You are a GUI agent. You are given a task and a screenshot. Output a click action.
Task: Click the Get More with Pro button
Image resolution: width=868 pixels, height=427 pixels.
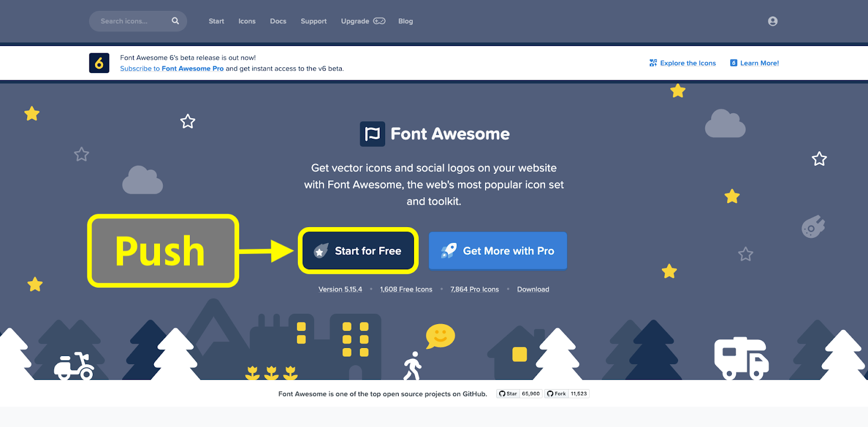coord(498,251)
